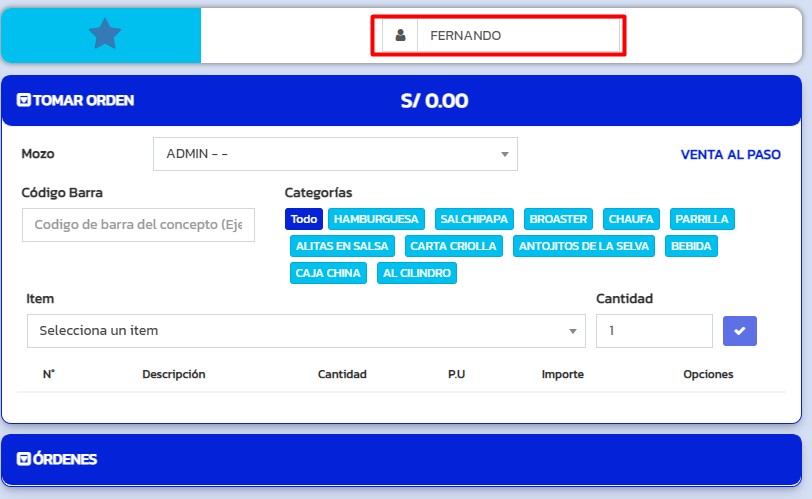The width and height of the screenshot is (812, 499).
Task: Show the CHAUFA category items
Action: click(631, 219)
